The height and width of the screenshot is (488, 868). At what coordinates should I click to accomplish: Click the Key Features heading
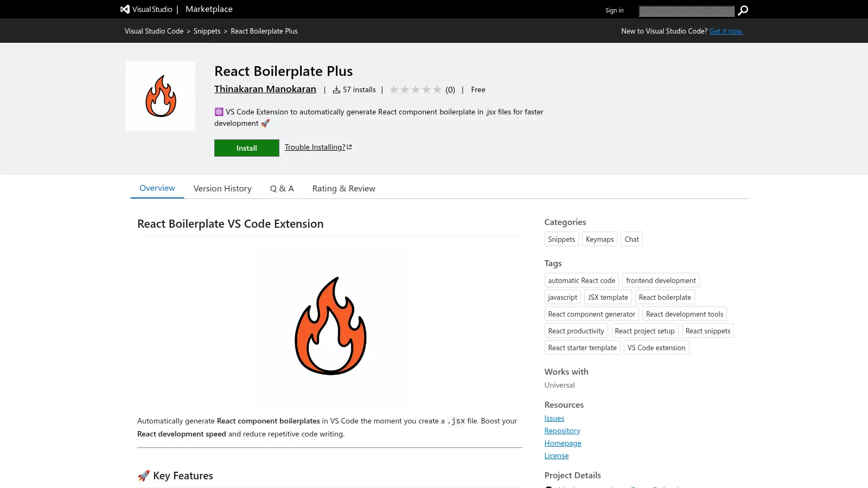click(175, 476)
